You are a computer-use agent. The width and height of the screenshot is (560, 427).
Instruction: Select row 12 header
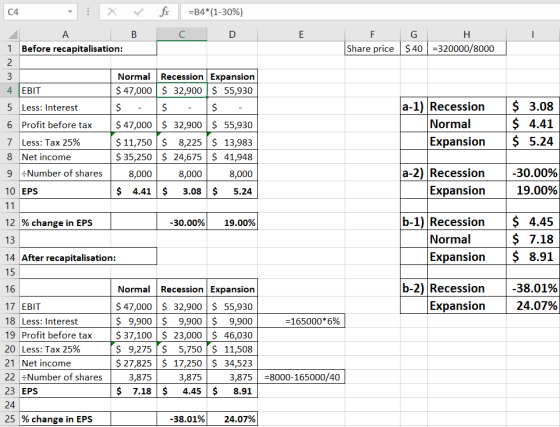pos(10,223)
